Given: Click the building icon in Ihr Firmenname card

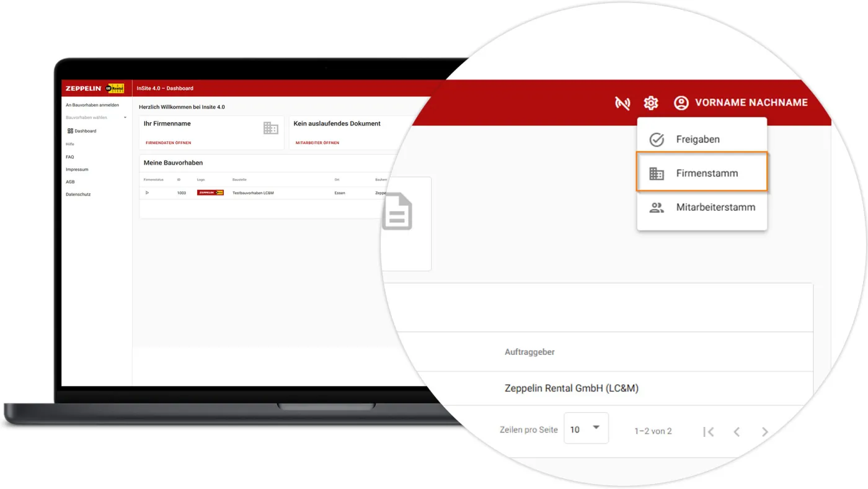Looking at the screenshot, I should click(270, 128).
